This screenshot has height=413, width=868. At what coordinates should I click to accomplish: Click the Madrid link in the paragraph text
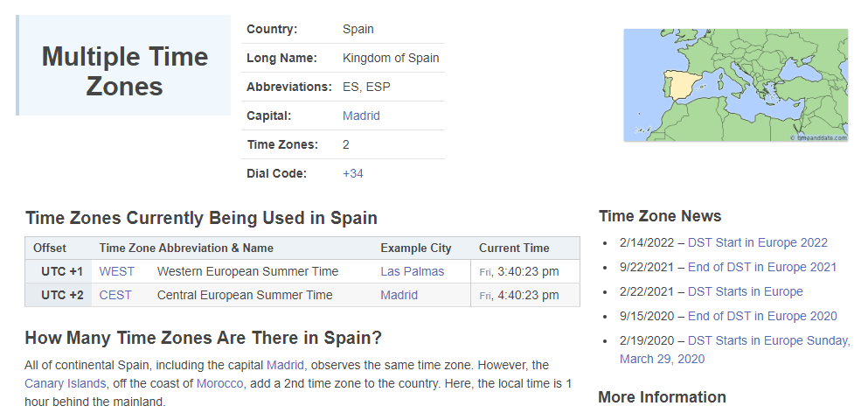(285, 364)
